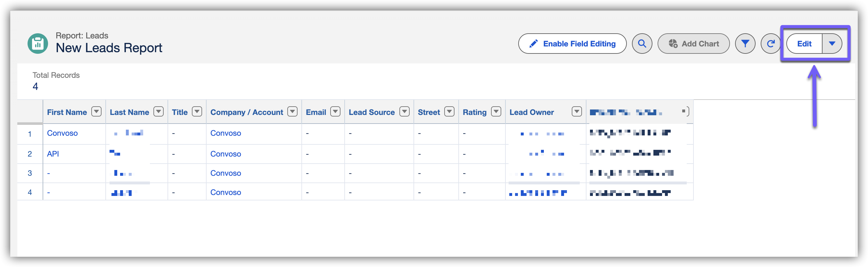This screenshot has width=868, height=267.
Task: Open Lead Source column menu
Action: click(404, 111)
